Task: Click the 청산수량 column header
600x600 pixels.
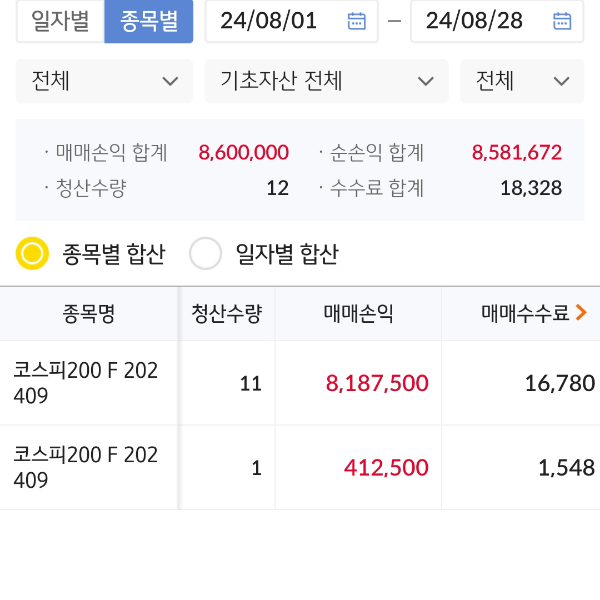Action: point(227,314)
